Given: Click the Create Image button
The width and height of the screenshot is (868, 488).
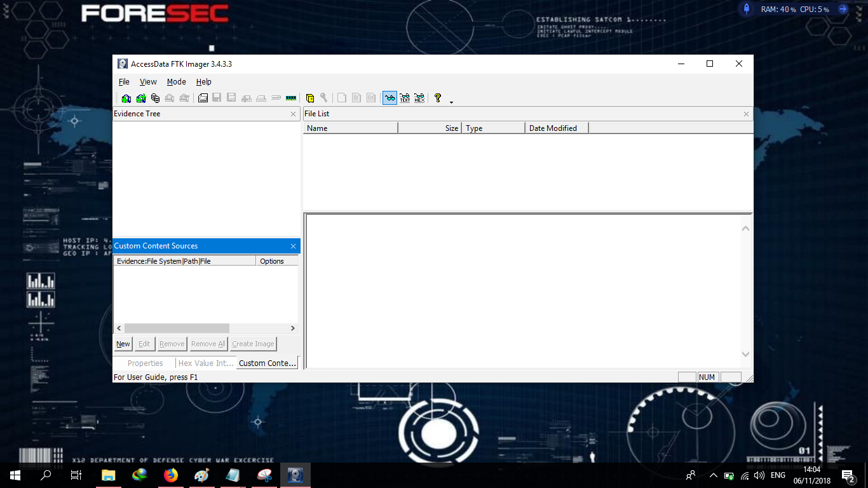Looking at the screenshot, I should click(253, 344).
